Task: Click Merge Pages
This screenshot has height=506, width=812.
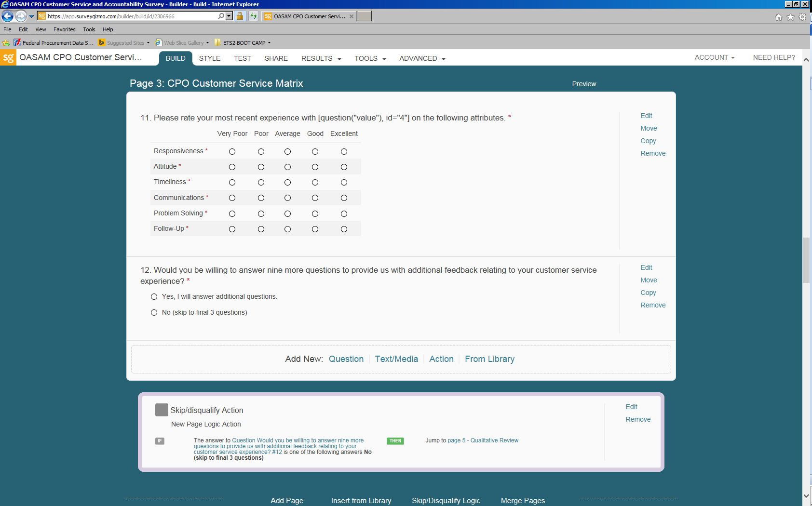Action: [523, 501]
